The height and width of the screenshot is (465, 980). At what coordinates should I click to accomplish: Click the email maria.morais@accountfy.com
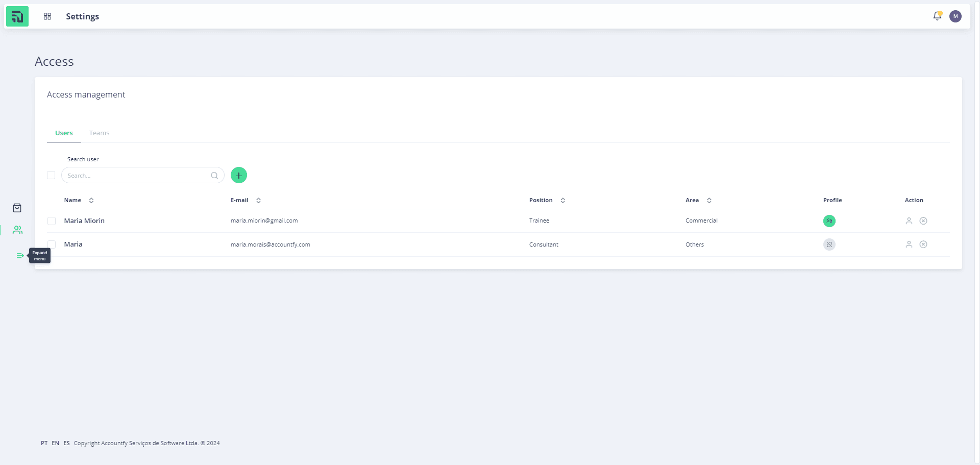coord(271,244)
